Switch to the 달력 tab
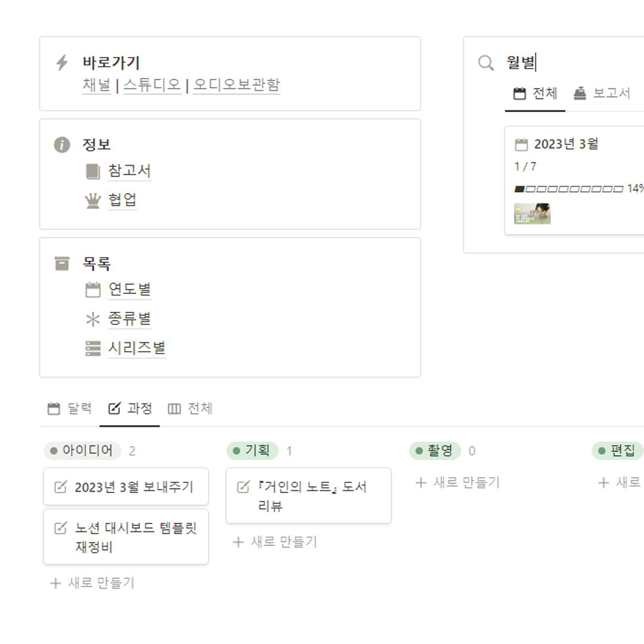 (70, 409)
